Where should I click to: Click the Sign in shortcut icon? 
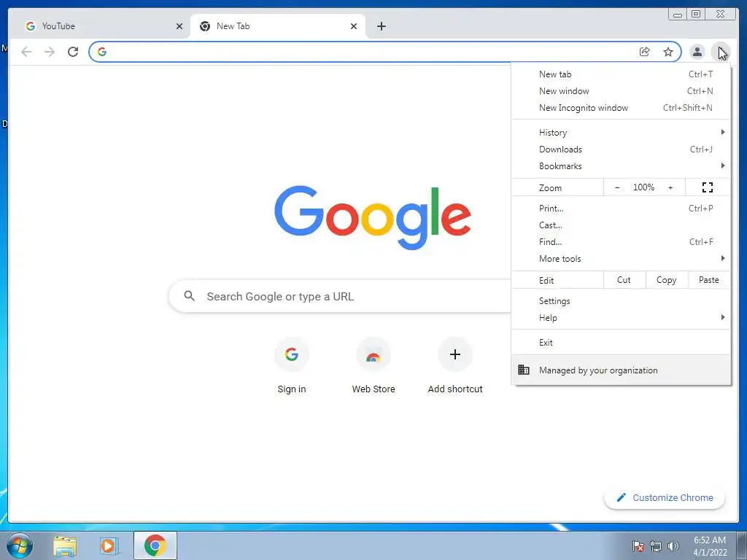pos(292,354)
